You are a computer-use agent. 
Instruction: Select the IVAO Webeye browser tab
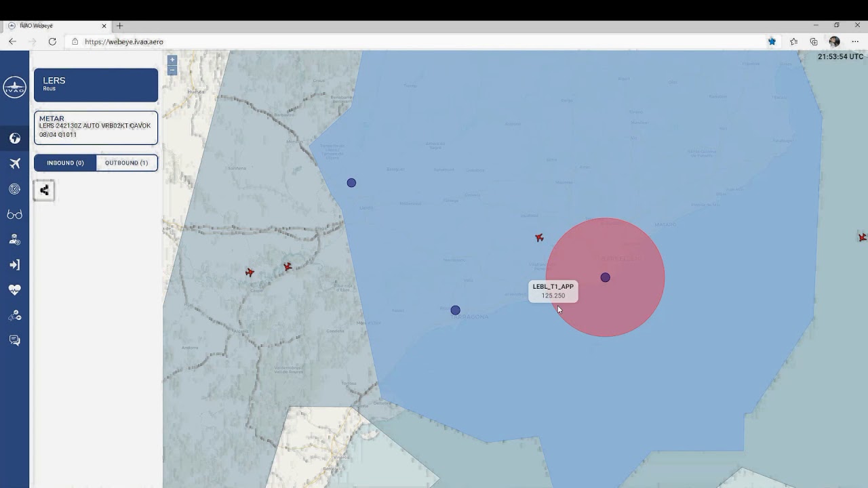(58, 26)
